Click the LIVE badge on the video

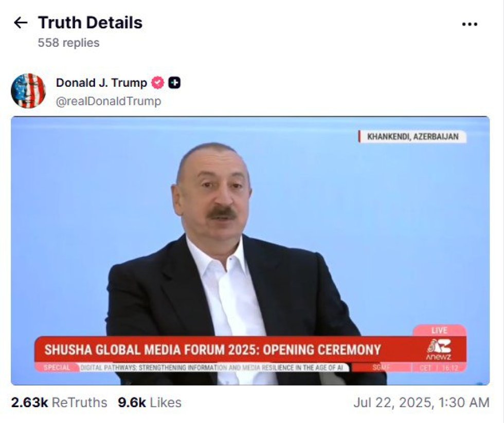tap(439, 330)
